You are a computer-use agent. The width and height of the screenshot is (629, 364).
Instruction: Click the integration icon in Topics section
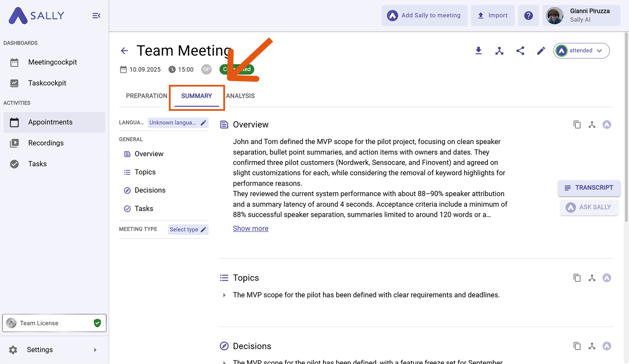tap(592, 278)
